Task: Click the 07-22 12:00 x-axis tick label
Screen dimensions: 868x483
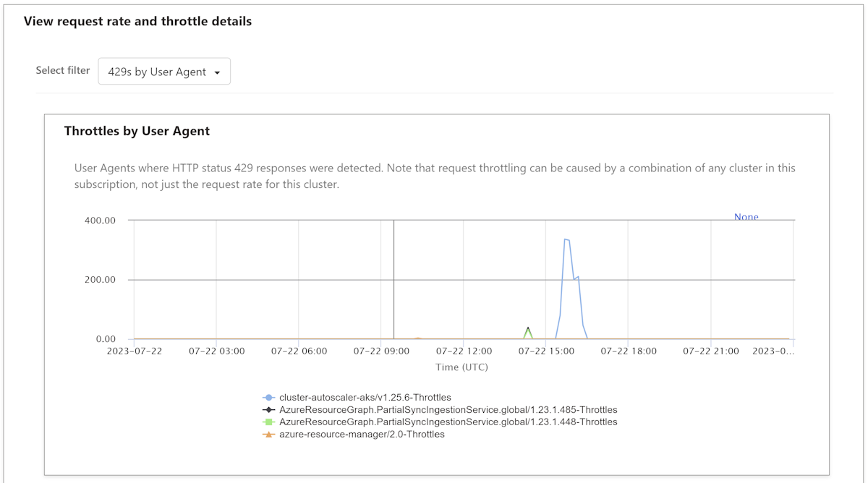Action: pos(464,351)
